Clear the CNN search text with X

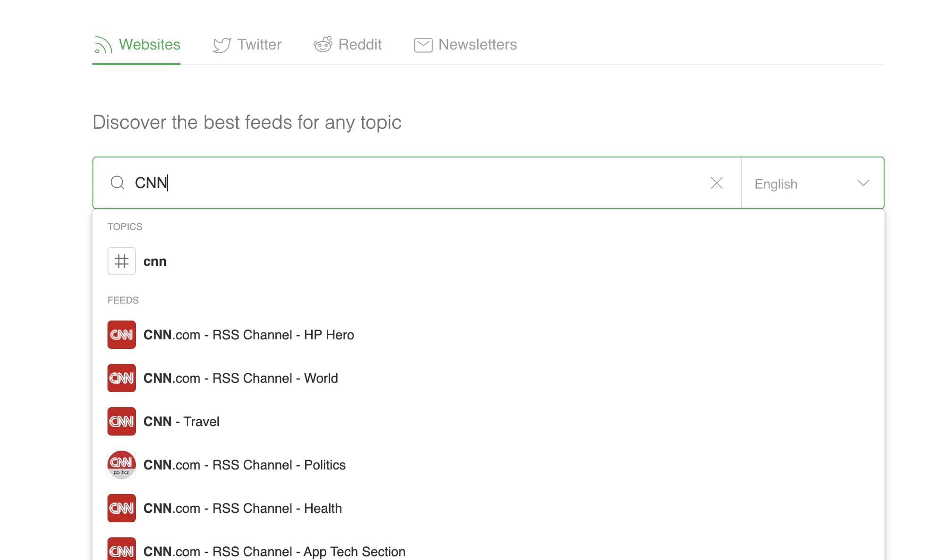tap(717, 183)
